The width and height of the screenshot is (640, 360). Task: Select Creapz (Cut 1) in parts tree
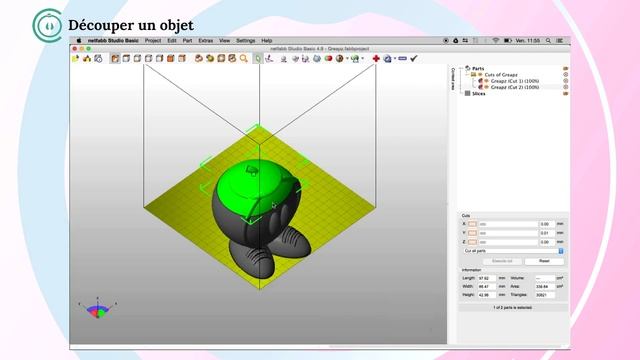pyautogui.click(x=515, y=81)
